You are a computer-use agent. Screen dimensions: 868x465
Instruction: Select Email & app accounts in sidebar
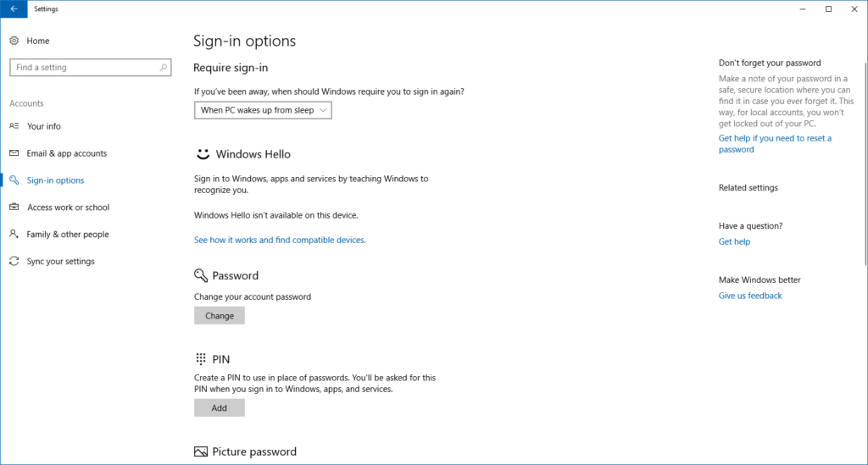pyautogui.click(x=67, y=153)
